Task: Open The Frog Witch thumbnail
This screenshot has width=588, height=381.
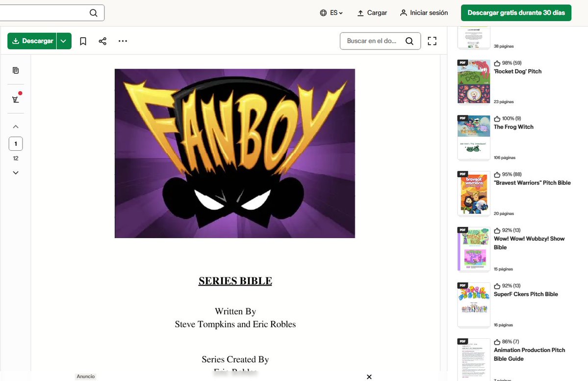Action: [474, 137]
